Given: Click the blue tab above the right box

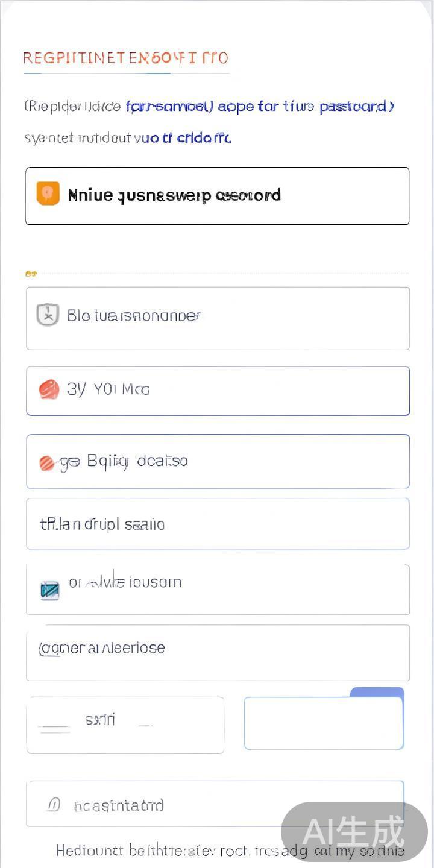Looking at the screenshot, I should tap(377, 692).
